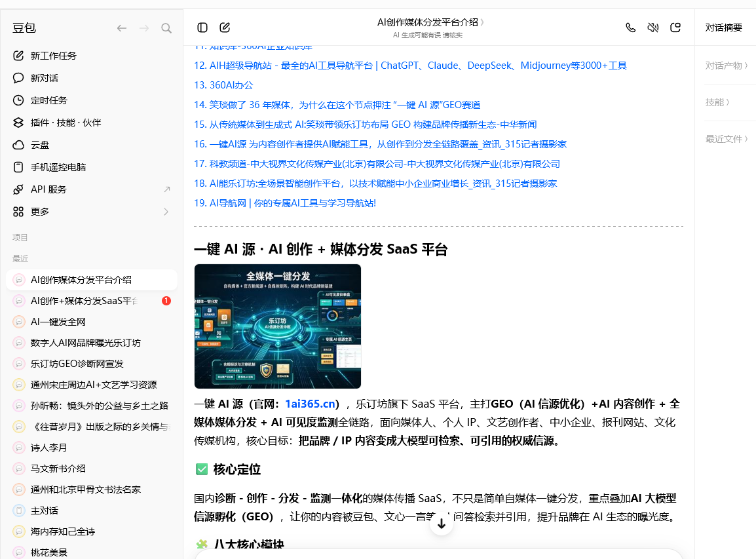Open chat 诗人李月
This screenshot has height=559, width=756.
click(92, 448)
